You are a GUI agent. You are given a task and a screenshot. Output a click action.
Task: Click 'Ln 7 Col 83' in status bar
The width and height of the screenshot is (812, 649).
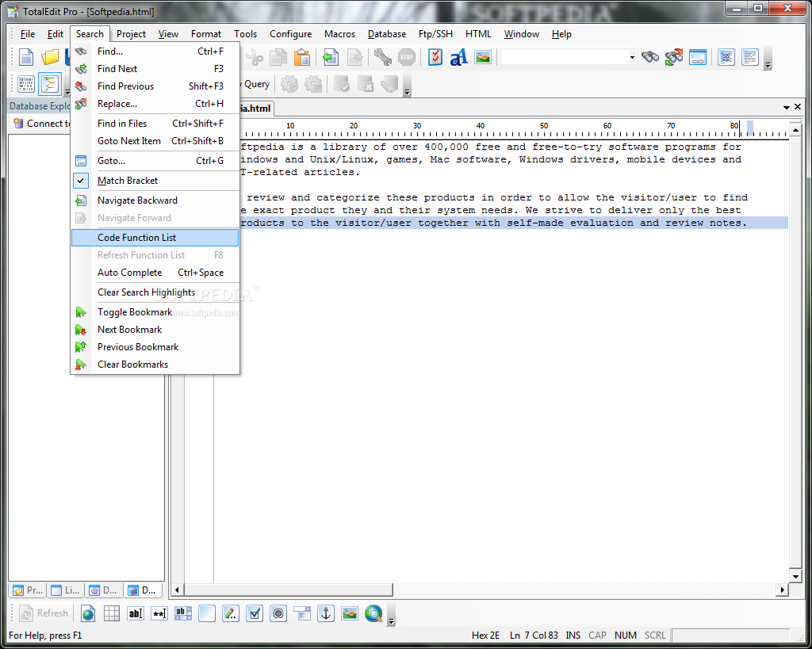pos(534,635)
